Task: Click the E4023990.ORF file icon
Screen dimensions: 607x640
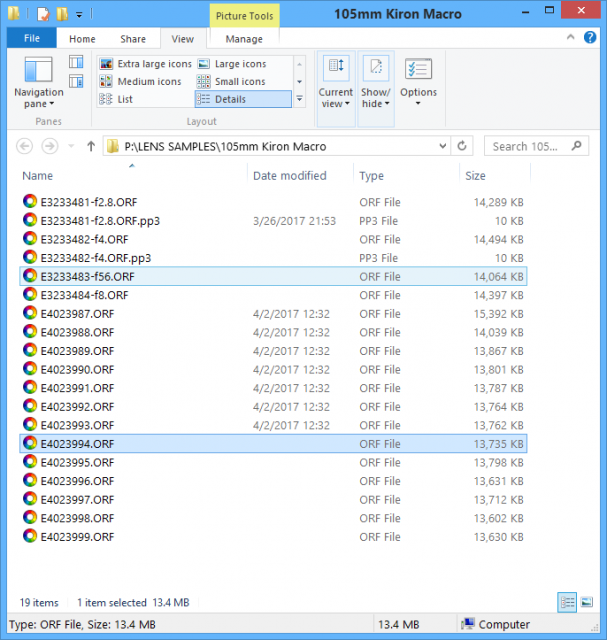Action: pyautogui.click(x=30, y=369)
